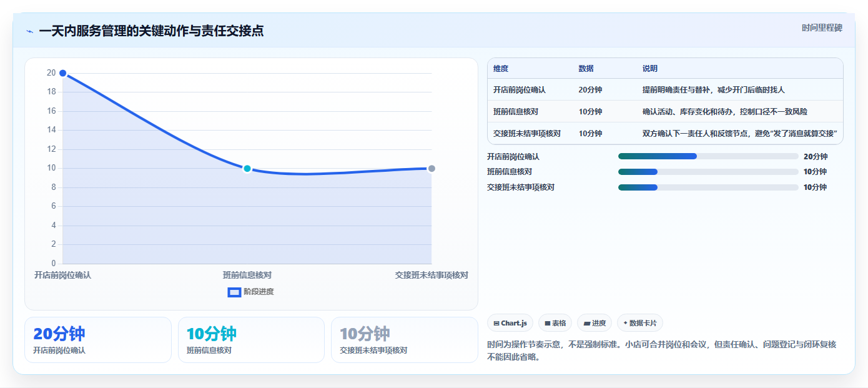This screenshot has width=868, height=388.
Task: Click the 表格 tag chip
Action: (555, 323)
